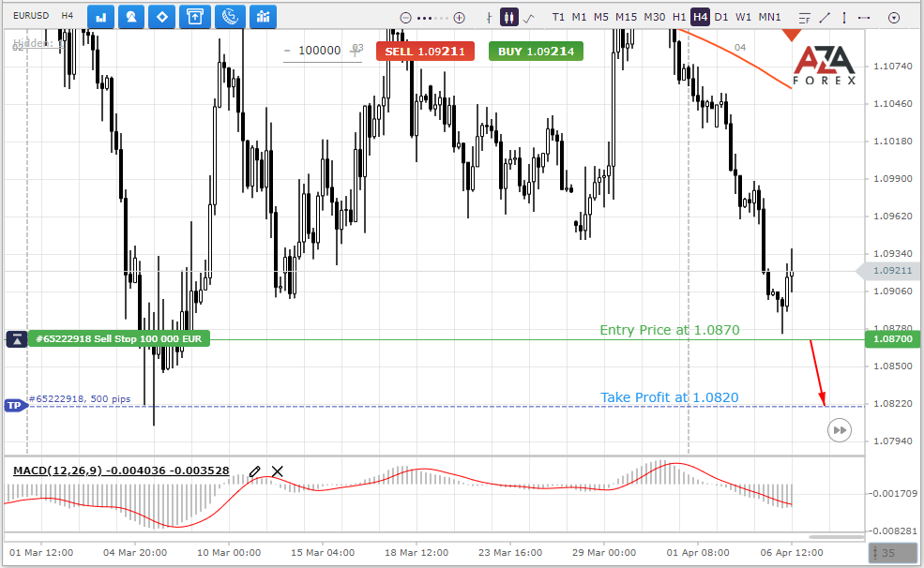Select the MN1 monthly timeframe
The width and height of the screenshot is (924, 568).
[769, 17]
